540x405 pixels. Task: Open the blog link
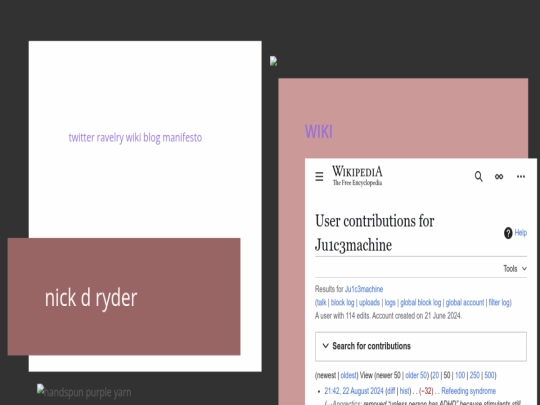coord(152,137)
